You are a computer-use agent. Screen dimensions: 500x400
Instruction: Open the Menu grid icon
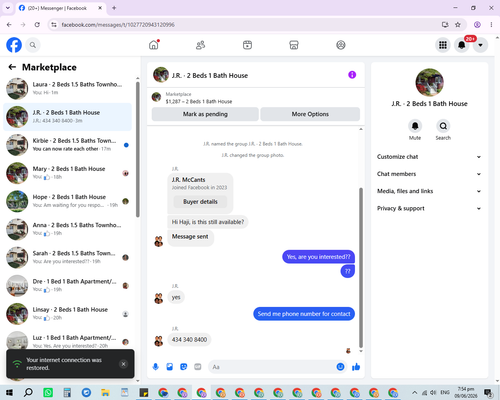point(443,45)
